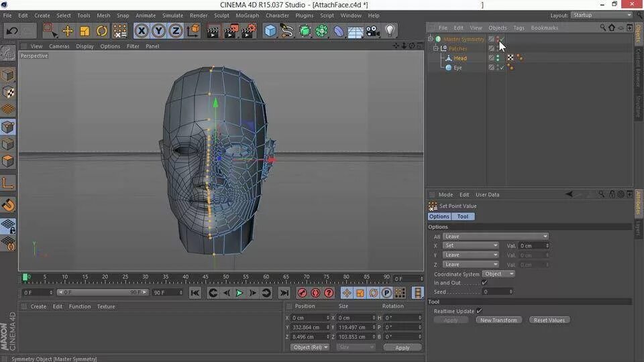Open the Coordinate System Object dropdown
The image size is (644, 362).
click(498, 274)
